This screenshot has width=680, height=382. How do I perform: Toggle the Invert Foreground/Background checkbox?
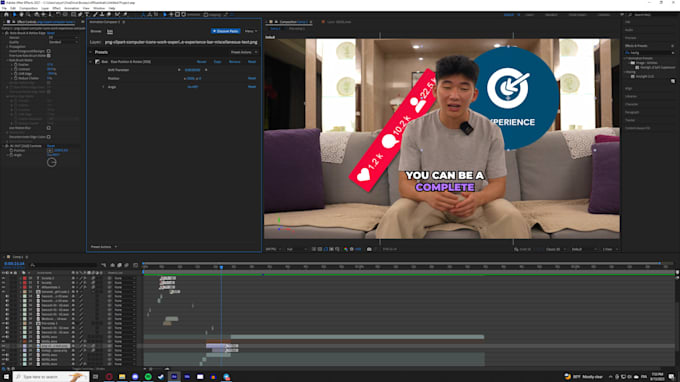coord(49,51)
